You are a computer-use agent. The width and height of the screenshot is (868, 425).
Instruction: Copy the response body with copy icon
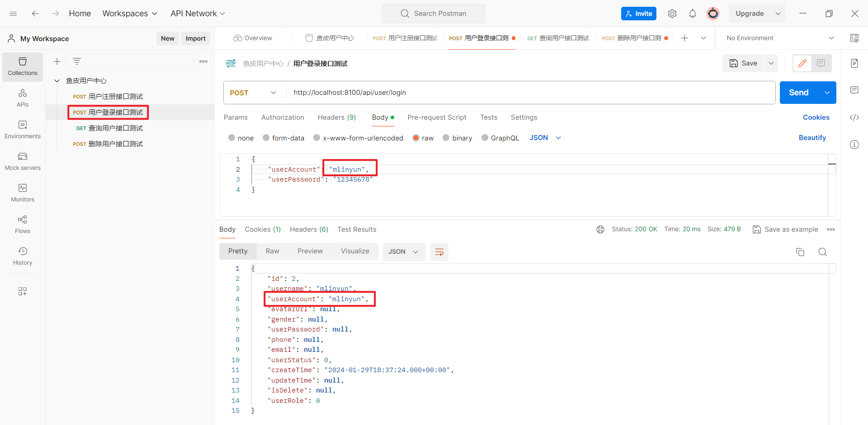800,252
